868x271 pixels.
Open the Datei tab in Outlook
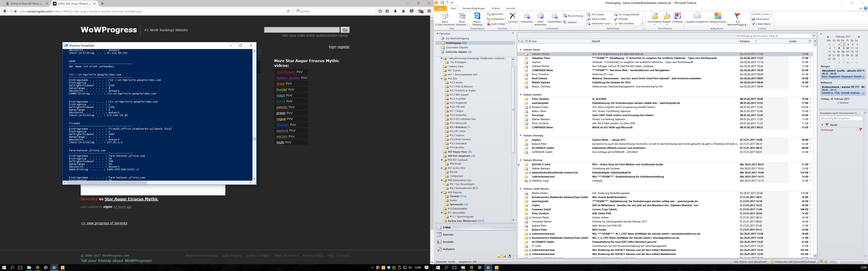[x=440, y=8]
